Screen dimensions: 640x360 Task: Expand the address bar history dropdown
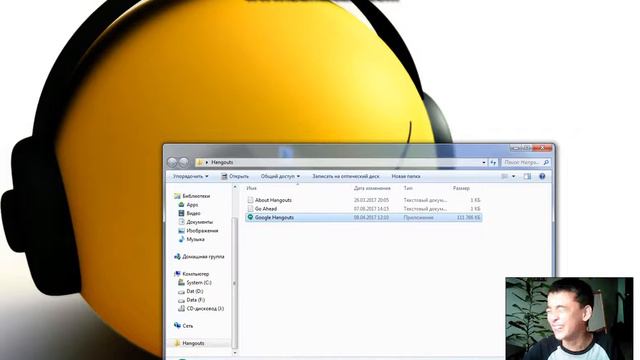click(484, 162)
